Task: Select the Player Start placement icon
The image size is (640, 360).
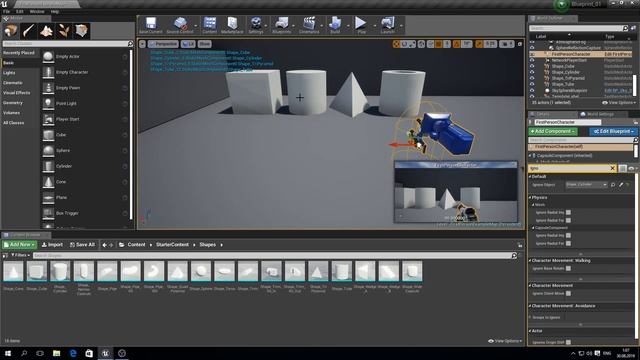Action: [48, 119]
